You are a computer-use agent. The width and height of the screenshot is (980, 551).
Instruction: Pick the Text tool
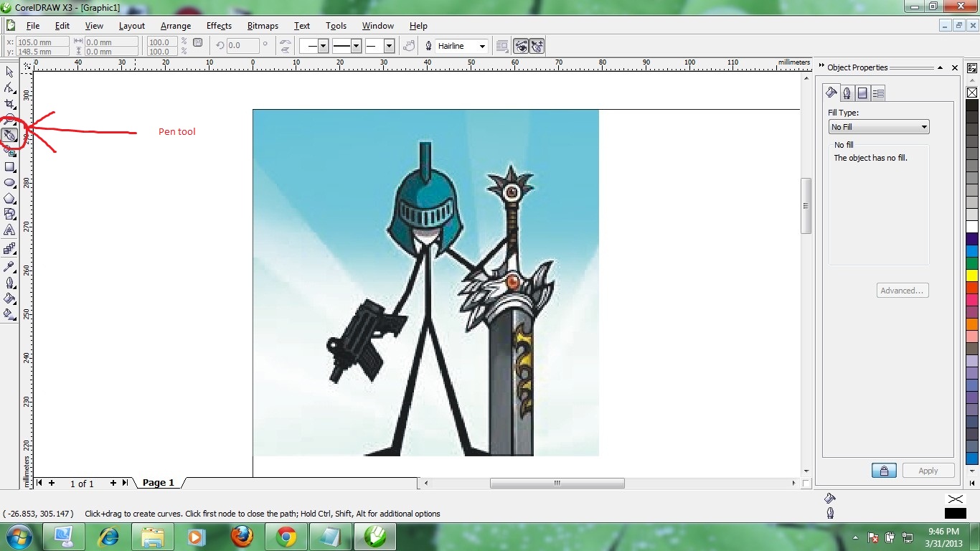pyautogui.click(x=9, y=230)
